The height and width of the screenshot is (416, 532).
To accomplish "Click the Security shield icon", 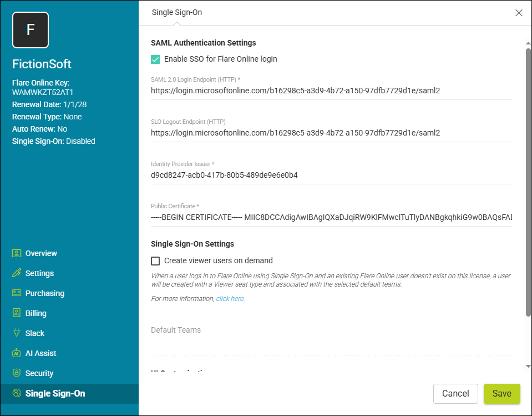I will click(17, 373).
